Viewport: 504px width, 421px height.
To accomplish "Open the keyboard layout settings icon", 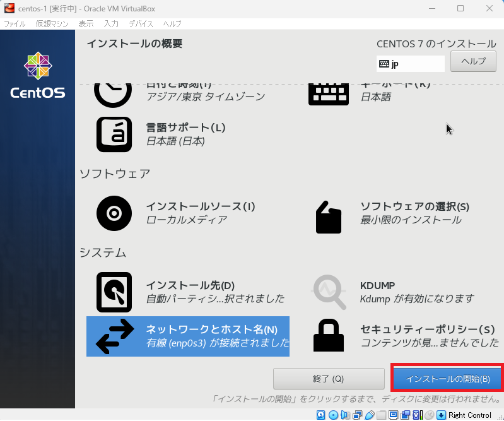I will [329, 94].
